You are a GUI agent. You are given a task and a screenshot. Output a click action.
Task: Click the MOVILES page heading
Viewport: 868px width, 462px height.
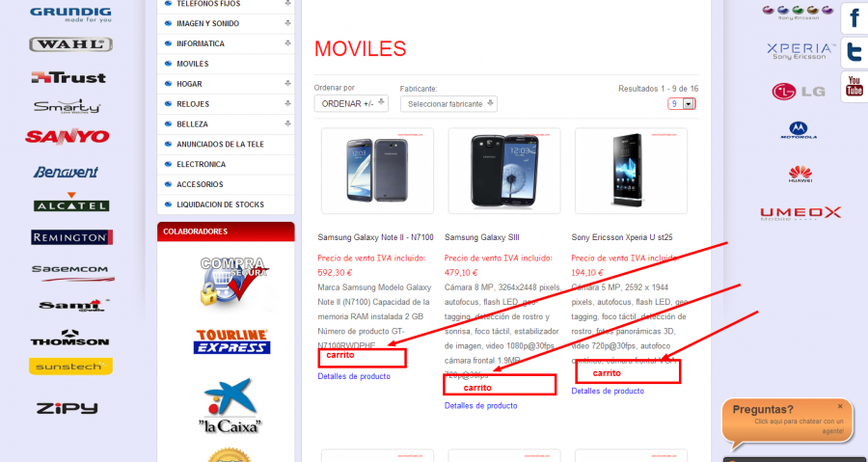click(361, 48)
